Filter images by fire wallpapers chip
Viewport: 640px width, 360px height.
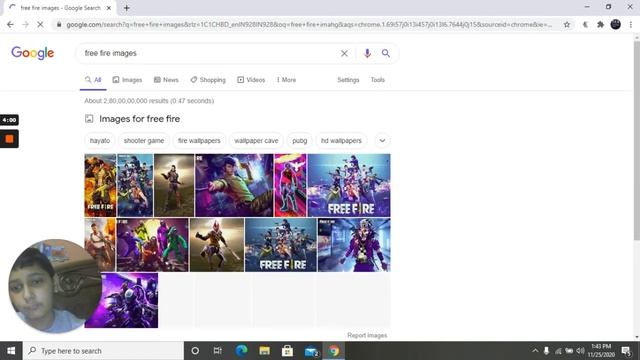pos(199,140)
